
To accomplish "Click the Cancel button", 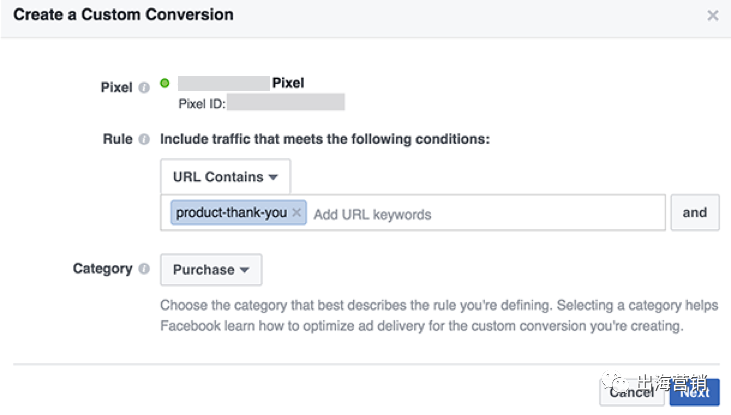I will click(x=632, y=392).
